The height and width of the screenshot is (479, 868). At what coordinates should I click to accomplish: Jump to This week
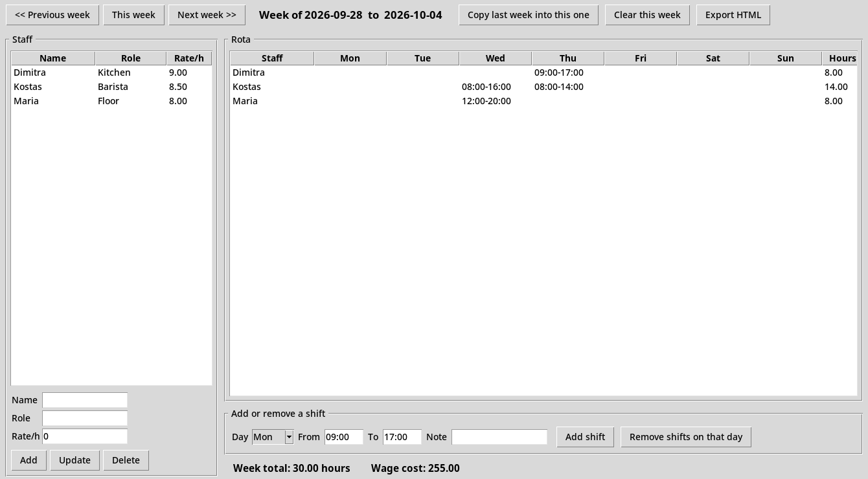point(133,15)
